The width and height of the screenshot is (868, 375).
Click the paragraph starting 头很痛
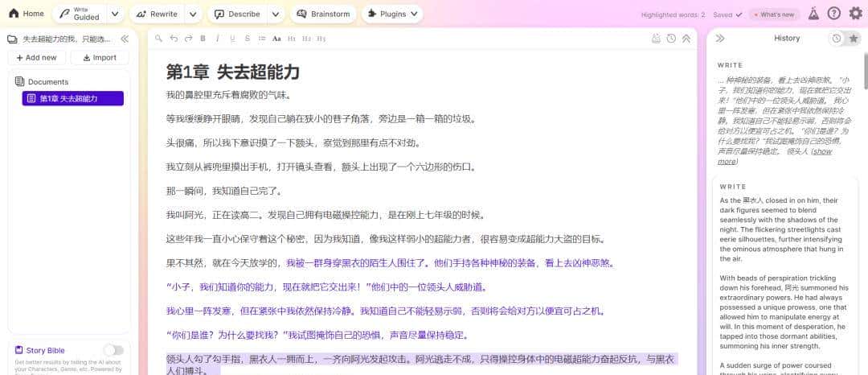(x=293, y=143)
